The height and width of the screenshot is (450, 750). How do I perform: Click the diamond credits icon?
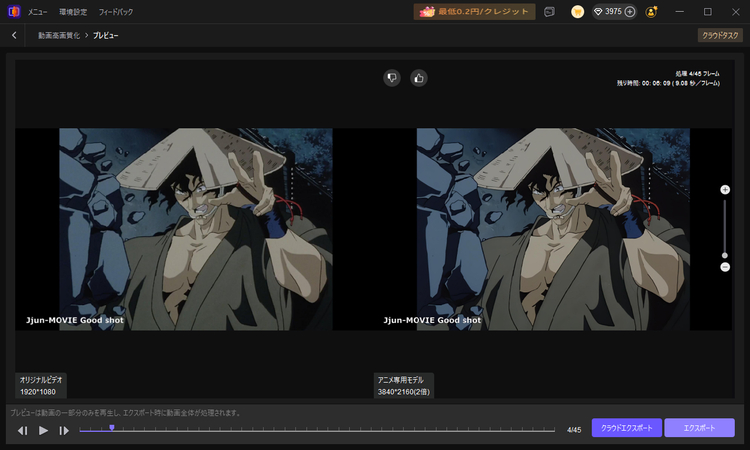click(x=598, y=11)
